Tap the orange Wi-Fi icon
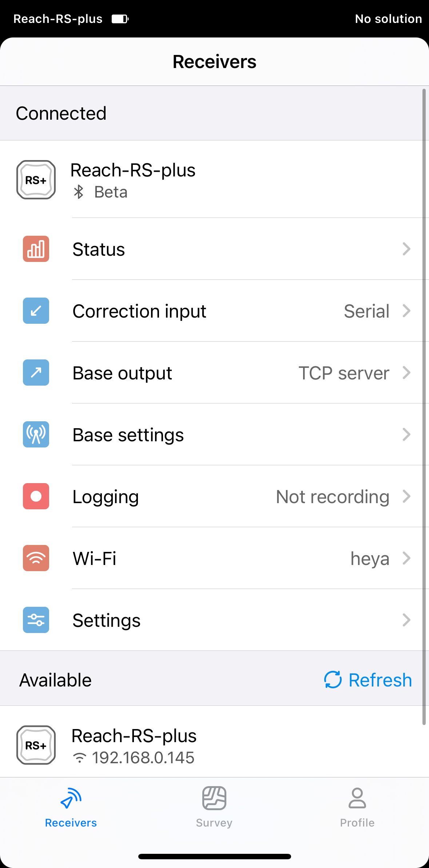 [x=36, y=558]
